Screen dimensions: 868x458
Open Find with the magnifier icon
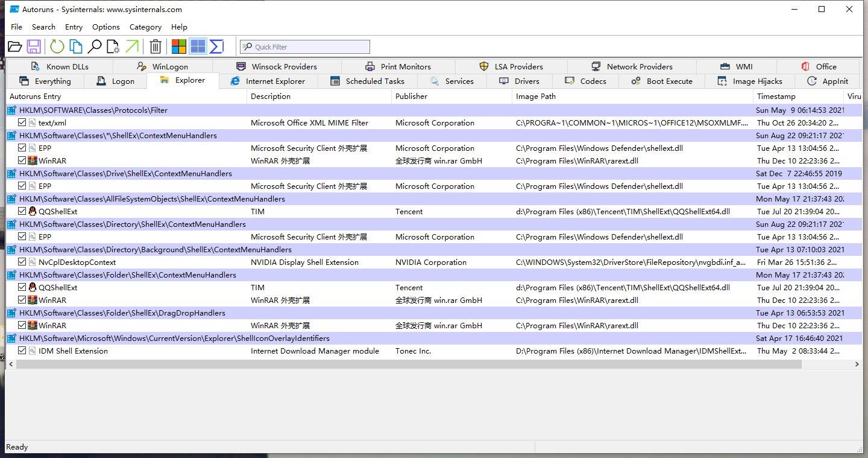pyautogui.click(x=94, y=46)
